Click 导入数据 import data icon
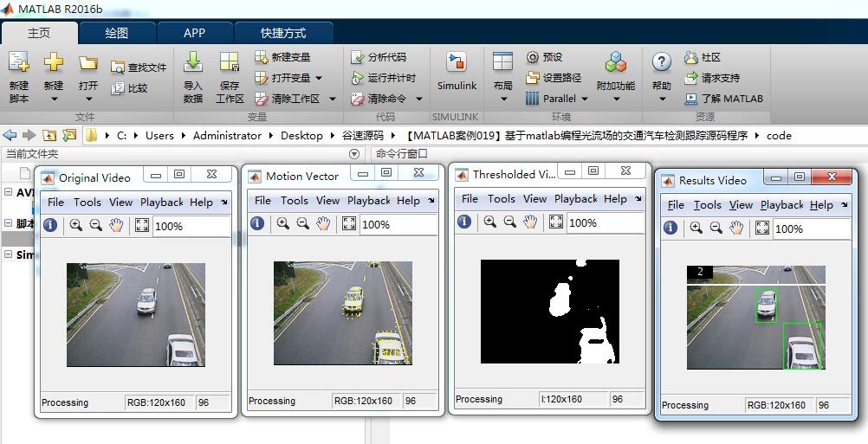Screen dimensions: 868x444 coord(193,62)
